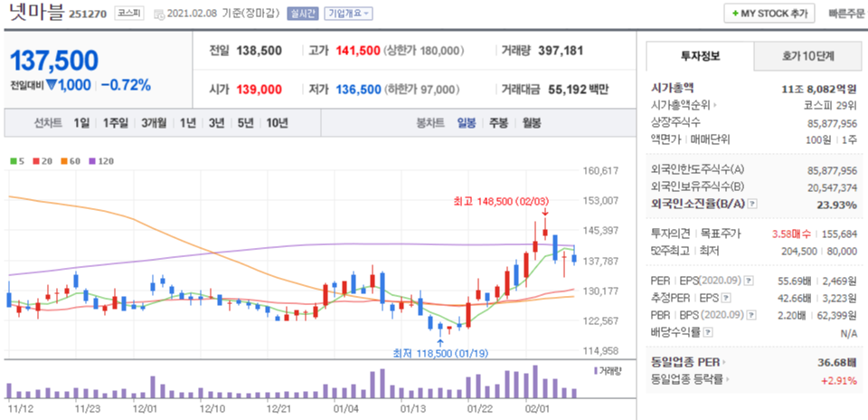Expand the 기업개요 dropdown
Screen dimensions: 868x420
[x=348, y=14]
